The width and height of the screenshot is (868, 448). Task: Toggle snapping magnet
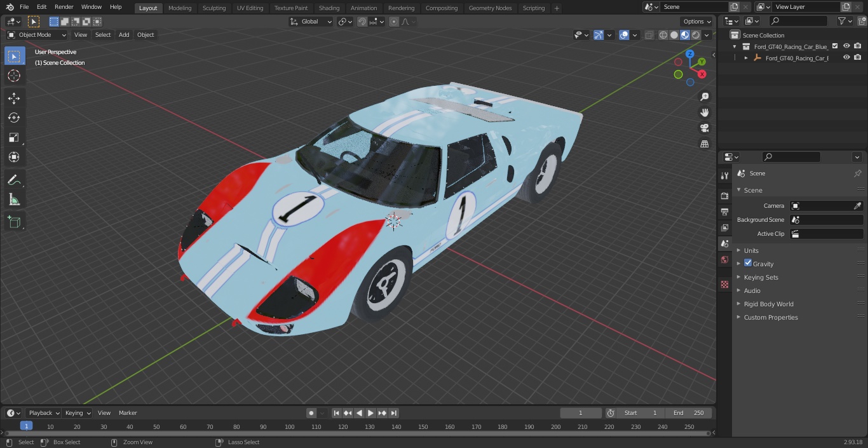[362, 22]
